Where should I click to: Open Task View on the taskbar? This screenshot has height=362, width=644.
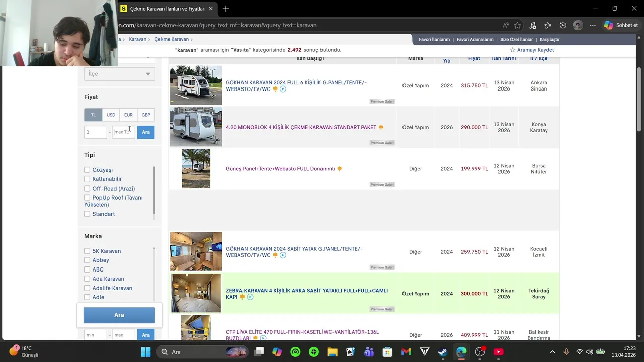coord(259,352)
